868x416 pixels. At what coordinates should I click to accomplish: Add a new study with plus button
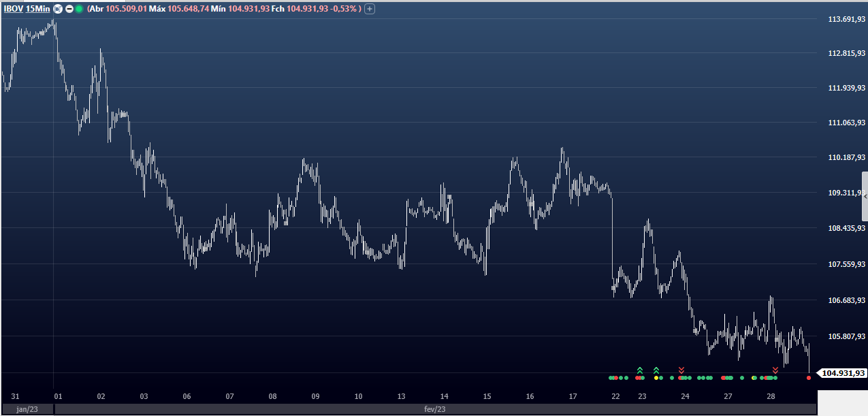click(370, 9)
